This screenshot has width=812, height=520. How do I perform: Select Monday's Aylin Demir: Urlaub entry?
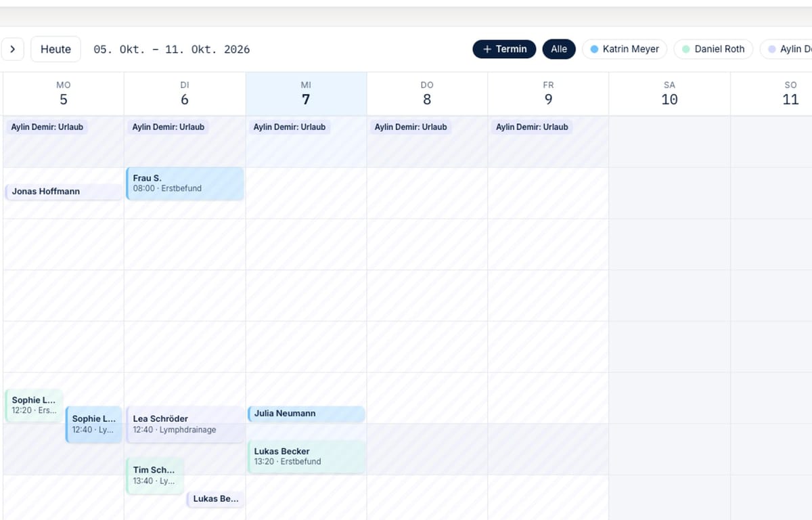pos(47,127)
